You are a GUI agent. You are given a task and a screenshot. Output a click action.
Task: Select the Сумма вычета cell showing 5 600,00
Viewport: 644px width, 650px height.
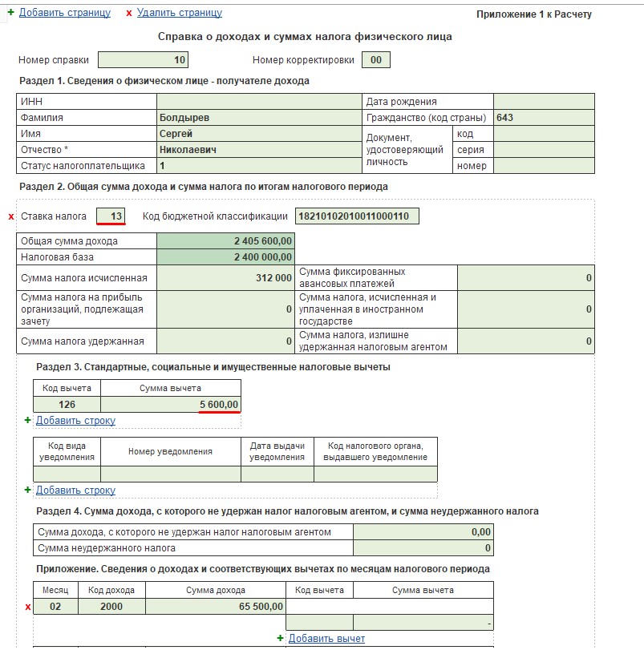coord(171,404)
